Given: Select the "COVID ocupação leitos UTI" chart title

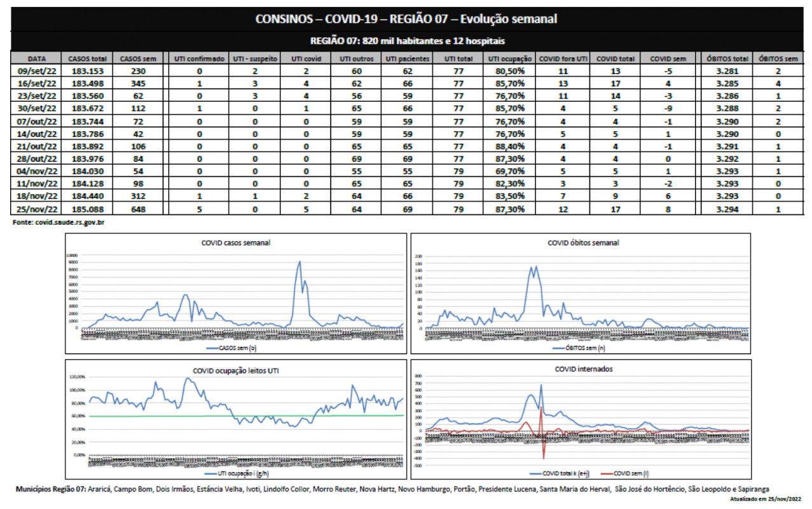Looking at the screenshot, I should [236, 370].
